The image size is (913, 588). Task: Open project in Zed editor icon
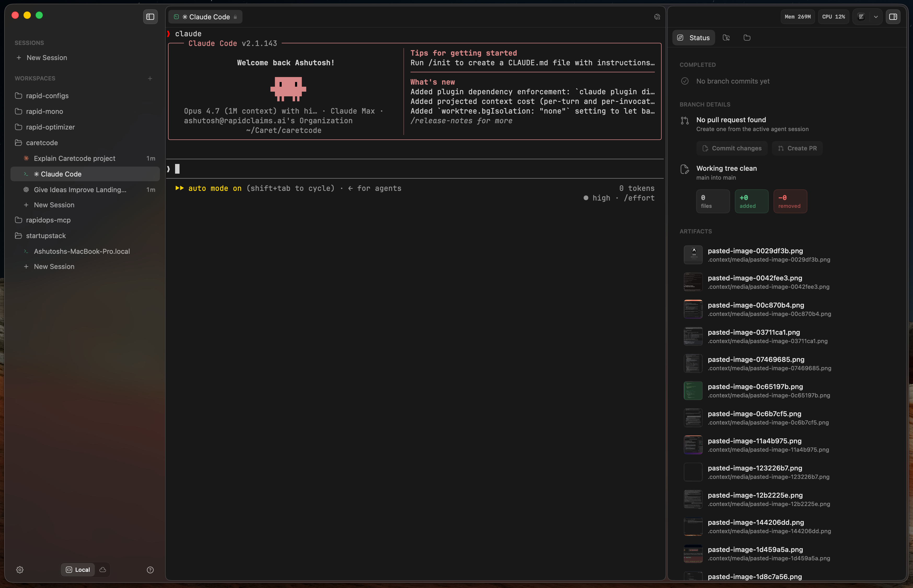[861, 17]
